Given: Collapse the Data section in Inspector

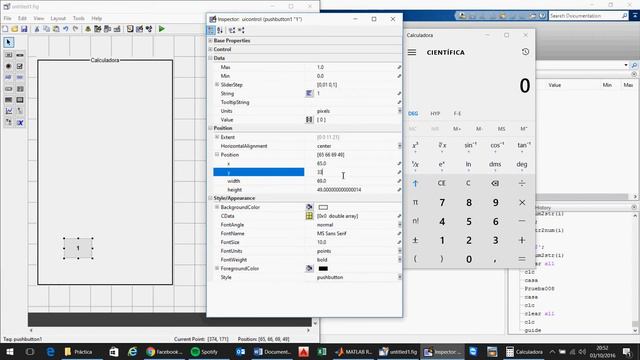Looking at the screenshot, I should [x=211, y=58].
